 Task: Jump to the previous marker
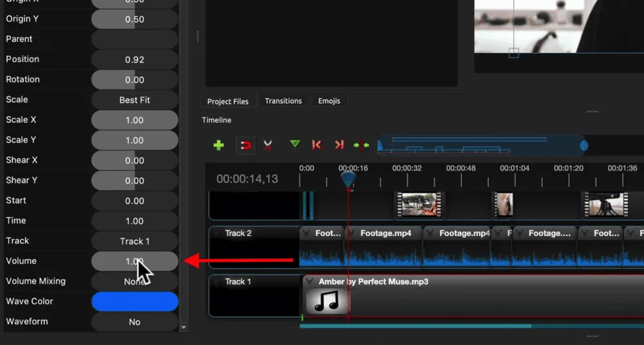pyautogui.click(x=316, y=145)
